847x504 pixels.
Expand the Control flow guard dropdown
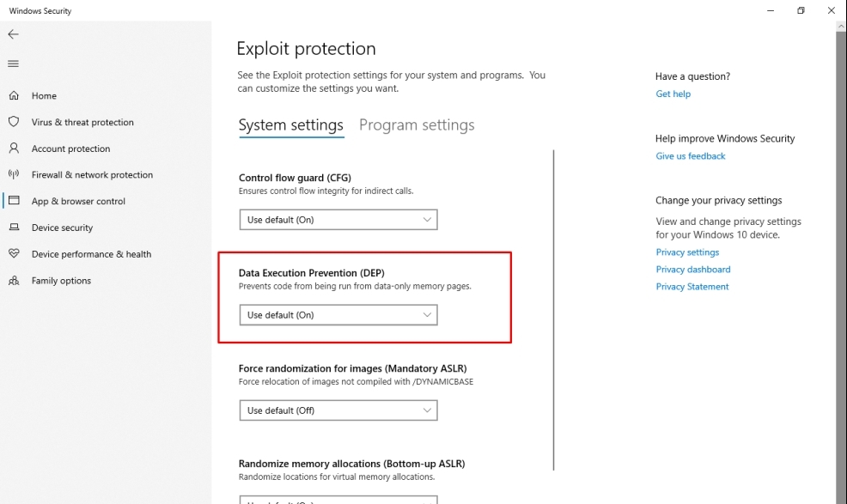338,220
